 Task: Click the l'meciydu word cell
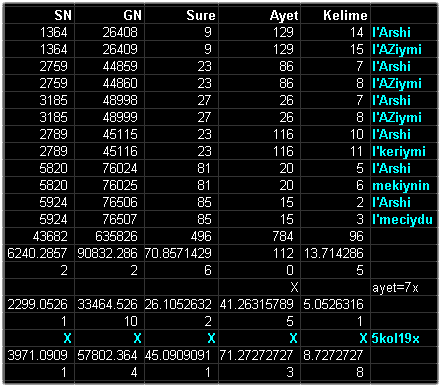click(404, 219)
